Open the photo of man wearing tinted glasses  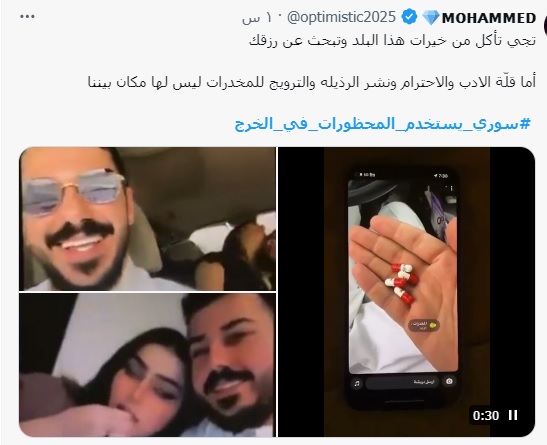[x=148, y=219]
